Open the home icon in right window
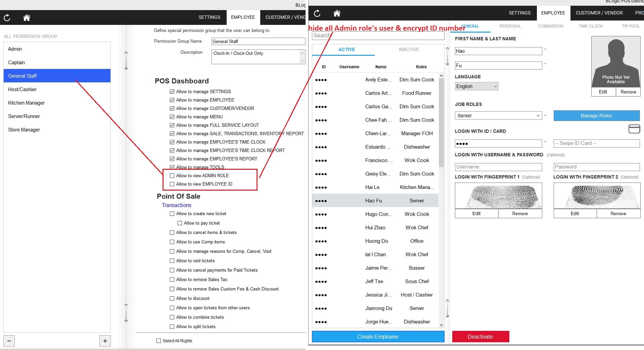 coord(337,13)
